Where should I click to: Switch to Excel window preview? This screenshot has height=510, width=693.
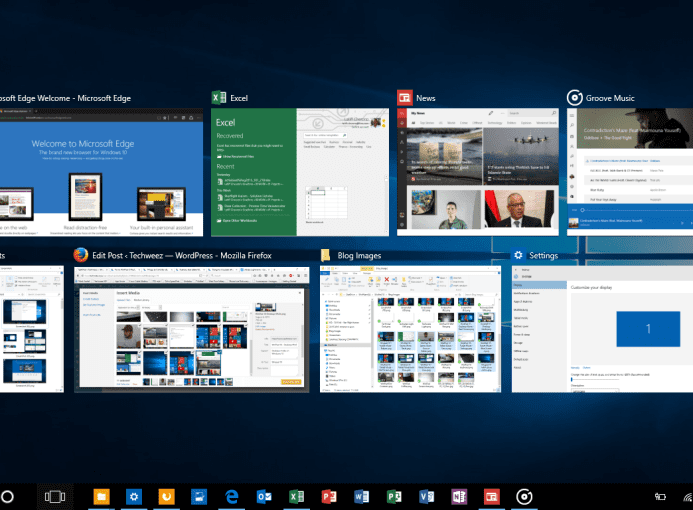pyautogui.click(x=300, y=172)
